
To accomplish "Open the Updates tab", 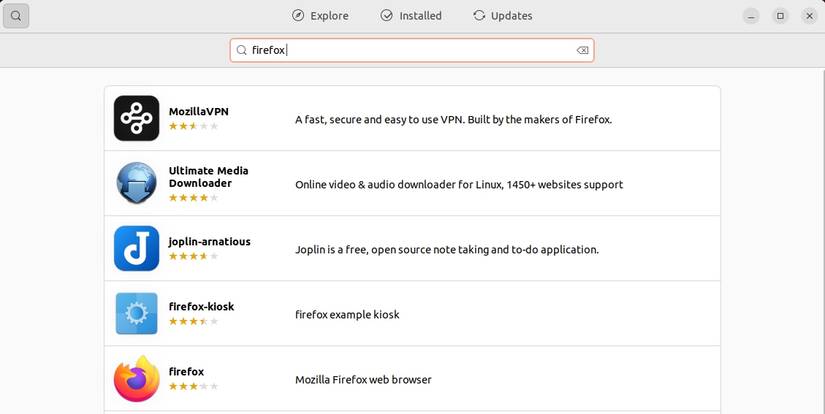I will 502,16.
